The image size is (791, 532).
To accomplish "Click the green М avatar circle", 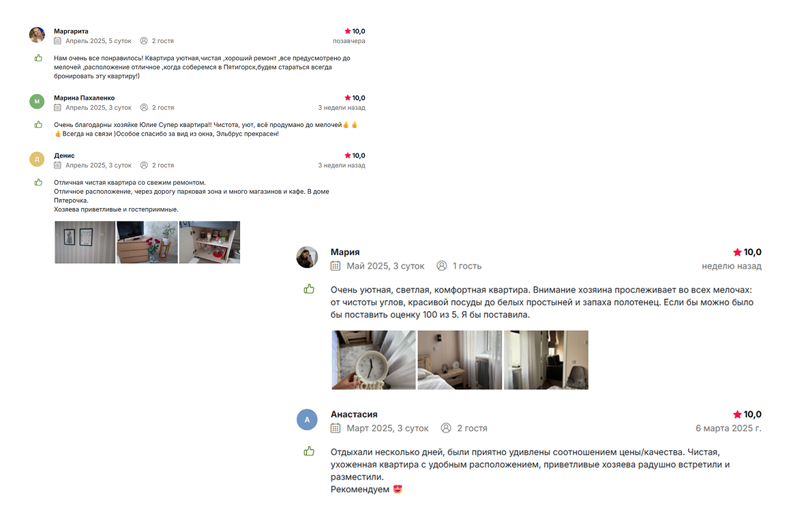I will [x=37, y=102].
